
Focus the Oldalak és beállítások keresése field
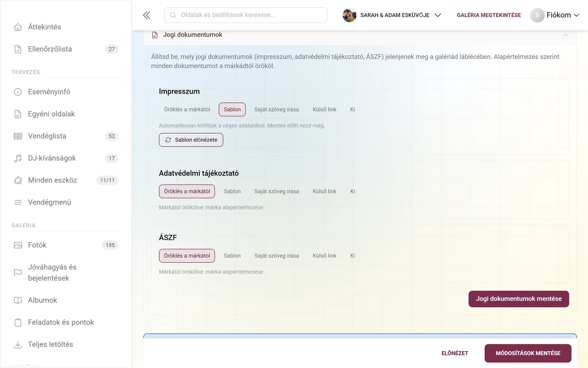pos(246,15)
